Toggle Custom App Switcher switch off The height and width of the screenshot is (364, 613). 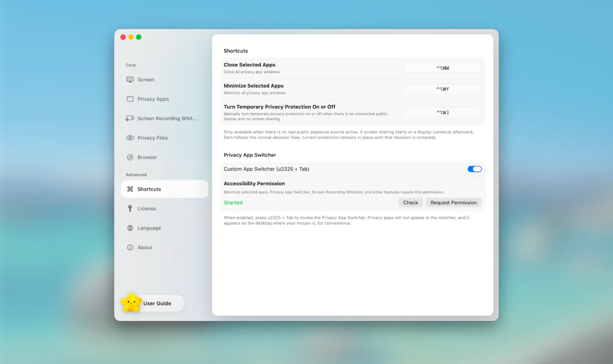pos(474,169)
